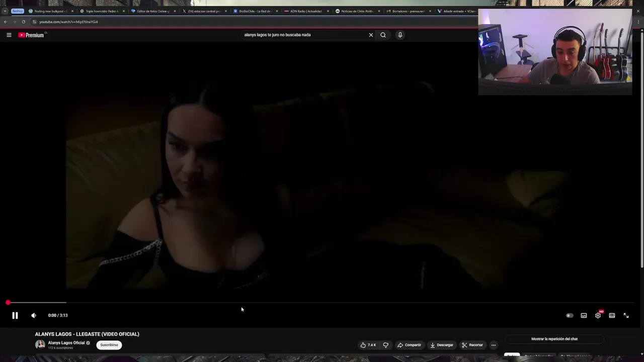Close the Editor de fotos Online tab
The height and width of the screenshot is (362, 644).
click(x=175, y=11)
